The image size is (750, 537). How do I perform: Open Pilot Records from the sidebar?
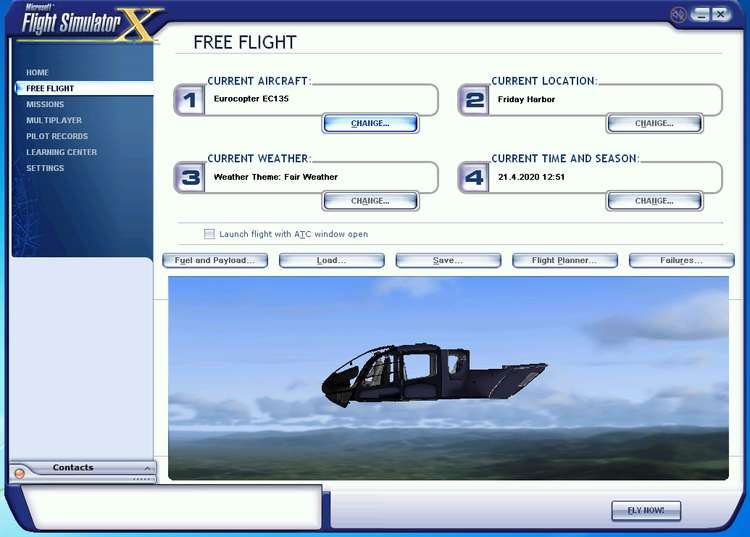click(57, 136)
